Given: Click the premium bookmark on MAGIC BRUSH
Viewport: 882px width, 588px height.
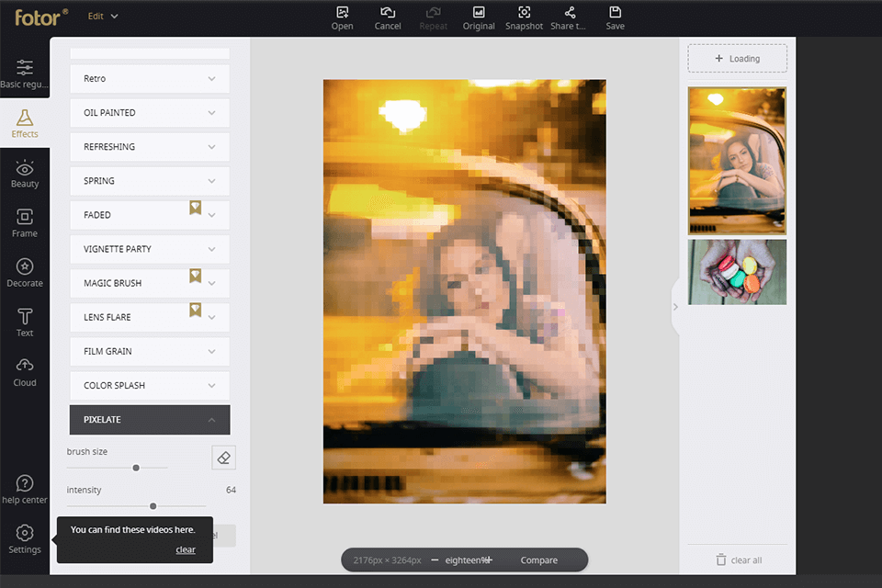Looking at the screenshot, I should pyautogui.click(x=195, y=276).
